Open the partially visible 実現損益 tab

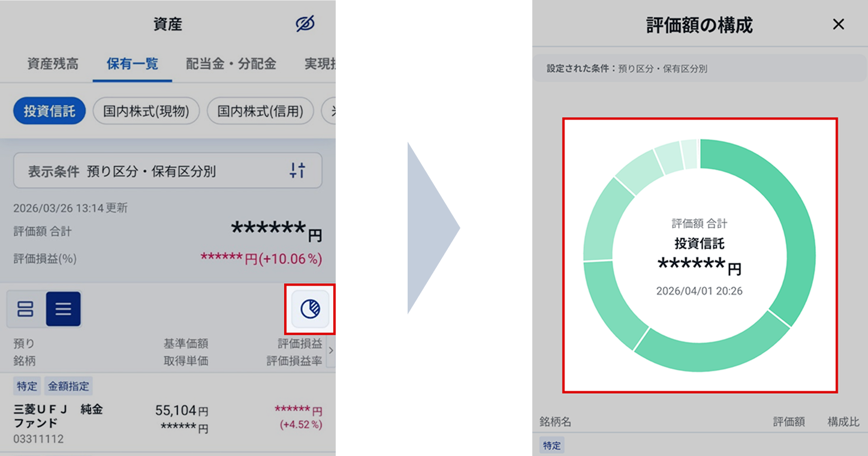click(320, 64)
